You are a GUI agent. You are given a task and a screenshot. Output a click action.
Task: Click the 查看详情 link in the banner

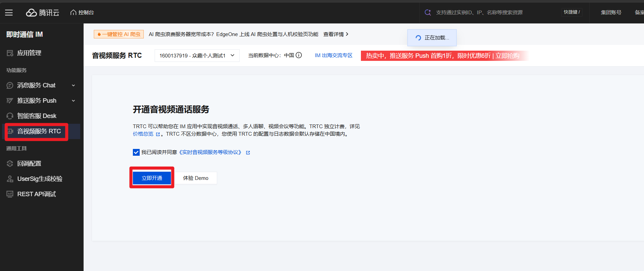(333, 34)
